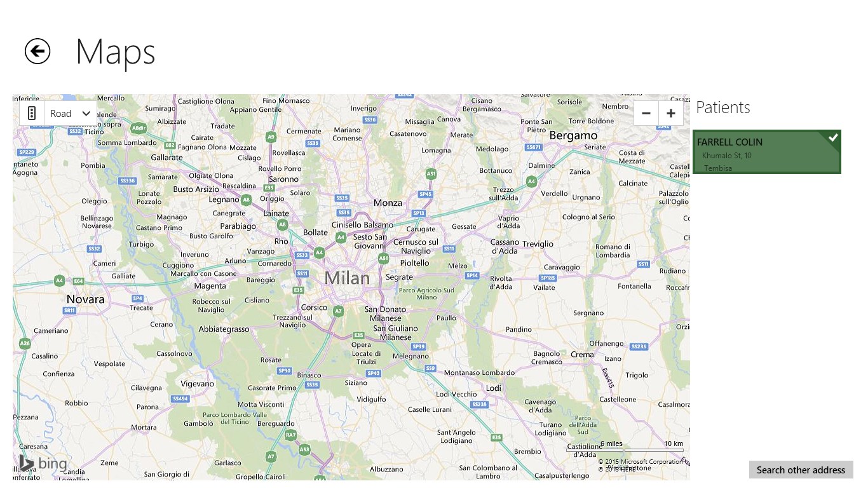Click the map distance scale bar

pyautogui.click(x=625, y=451)
